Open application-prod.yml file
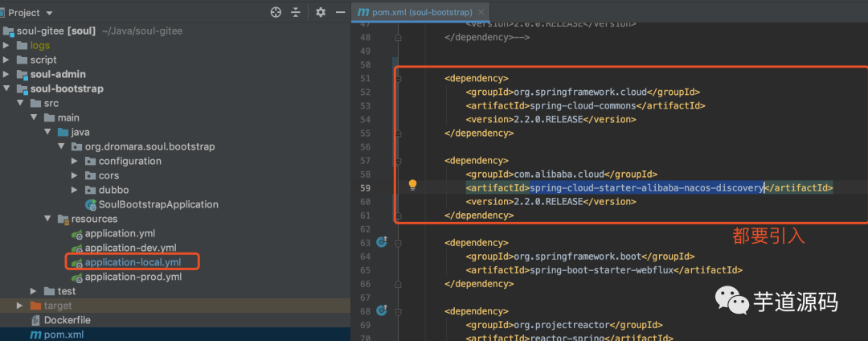Viewport: 868px width, 341px height. [x=133, y=277]
